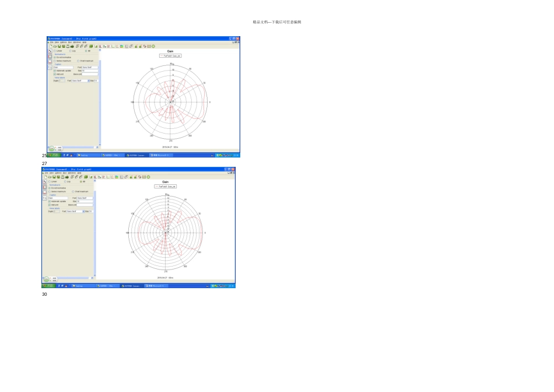Click the green circle icon ending lower POSTFEKO toolbar

(148, 177)
